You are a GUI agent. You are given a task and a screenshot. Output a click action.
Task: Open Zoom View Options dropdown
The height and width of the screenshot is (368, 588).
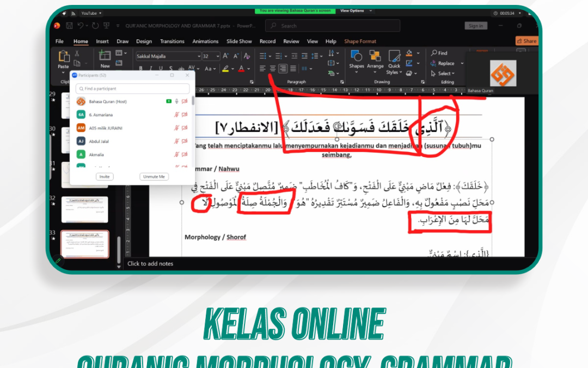(x=356, y=11)
